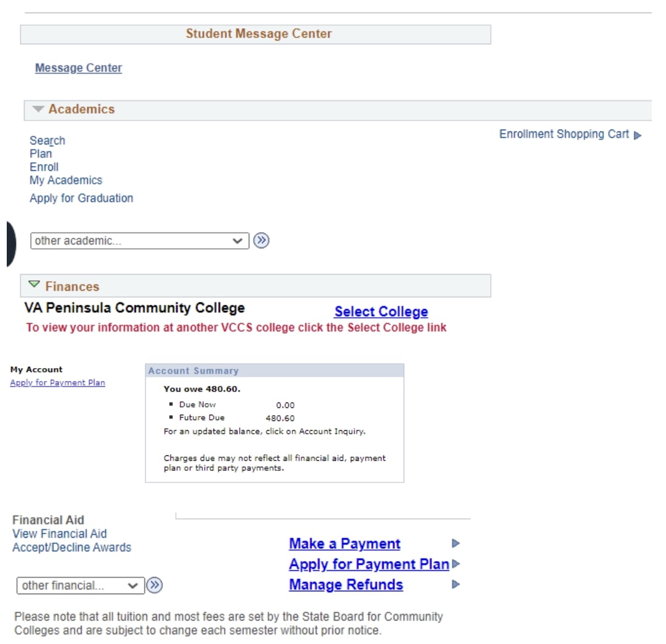
Task: Click arrow icon next to Enrollment Shopping Cart
Action: 638,135
